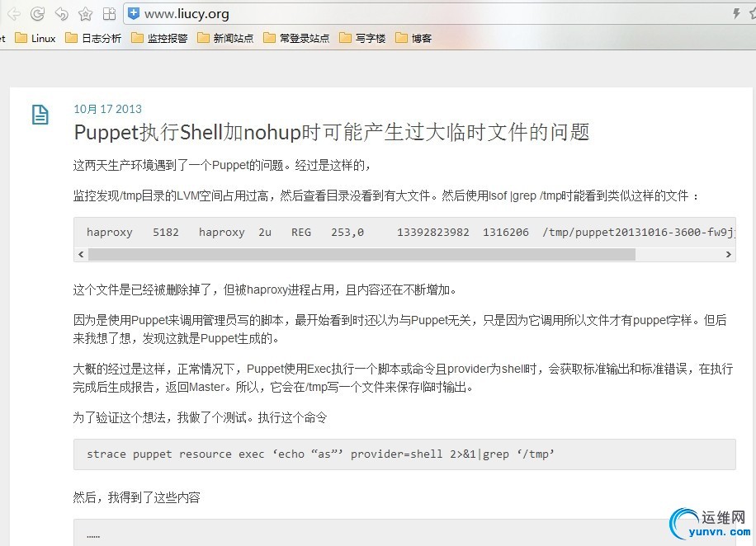Click the haproxy 5182 lsof output line
This screenshot has height=546, width=756.
pyautogui.click(x=411, y=233)
